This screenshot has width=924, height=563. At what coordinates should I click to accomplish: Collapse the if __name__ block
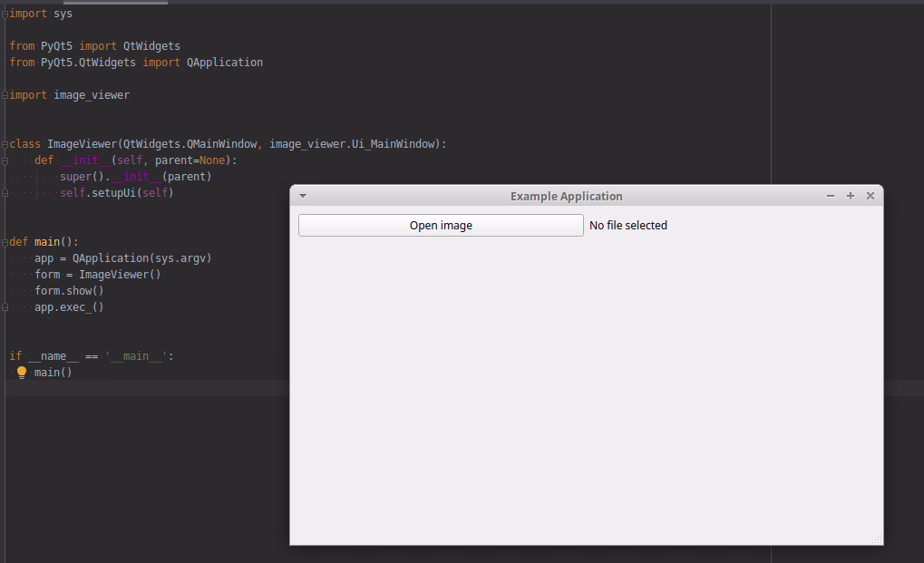point(5,356)
